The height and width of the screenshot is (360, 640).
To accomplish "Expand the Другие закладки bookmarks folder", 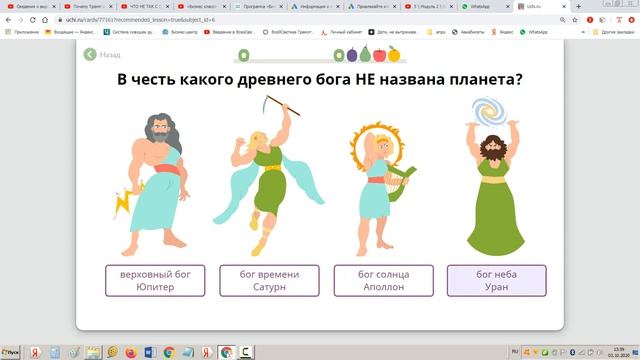I will [x=613, y=32].
